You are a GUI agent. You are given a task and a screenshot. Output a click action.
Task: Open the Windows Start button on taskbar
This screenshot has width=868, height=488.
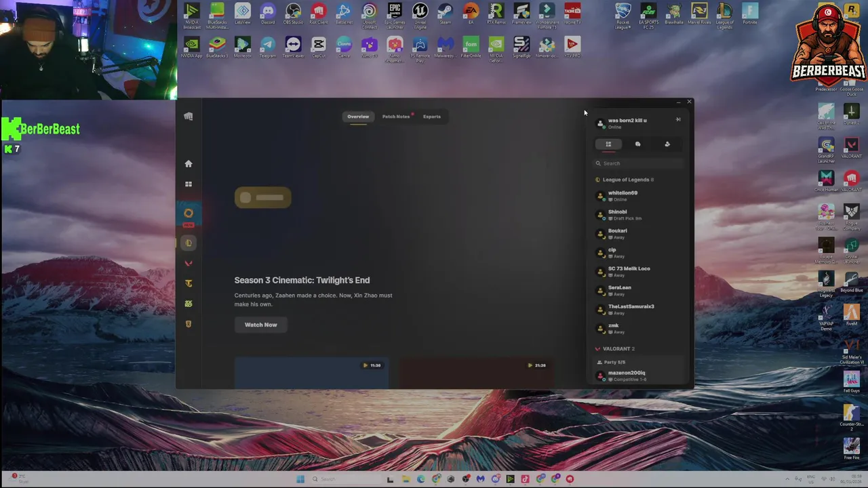(x=300, y=479)
